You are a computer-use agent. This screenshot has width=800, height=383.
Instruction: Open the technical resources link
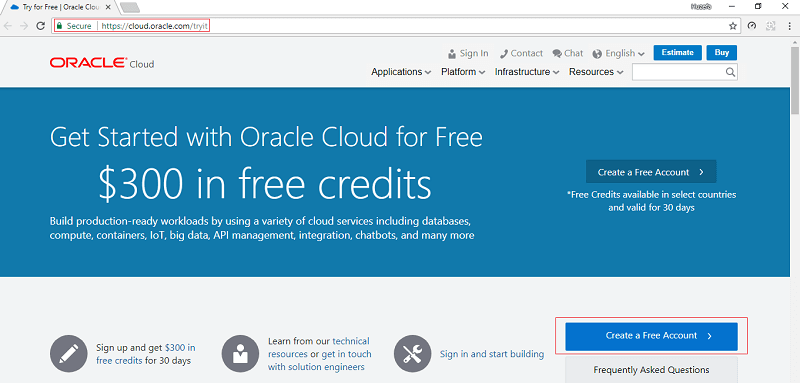tap(319, 347)
